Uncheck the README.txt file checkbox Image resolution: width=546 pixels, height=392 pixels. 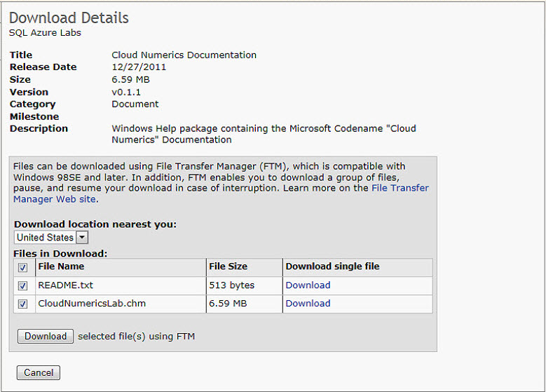point(22,285)
